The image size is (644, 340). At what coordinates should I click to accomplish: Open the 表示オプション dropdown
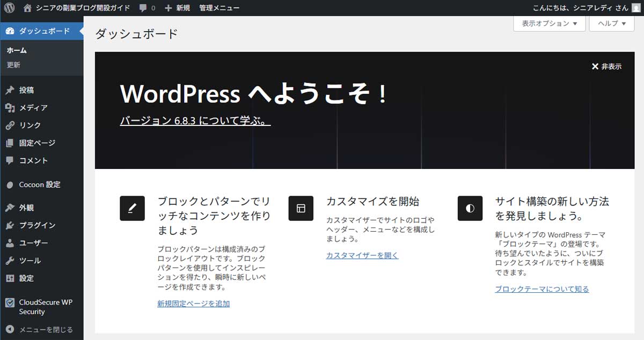tap(549, 24)
